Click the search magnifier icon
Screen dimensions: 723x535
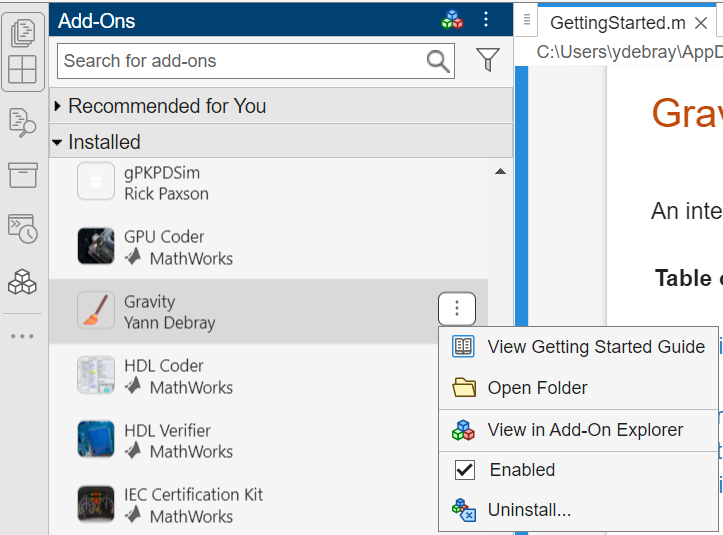point(438,61)
